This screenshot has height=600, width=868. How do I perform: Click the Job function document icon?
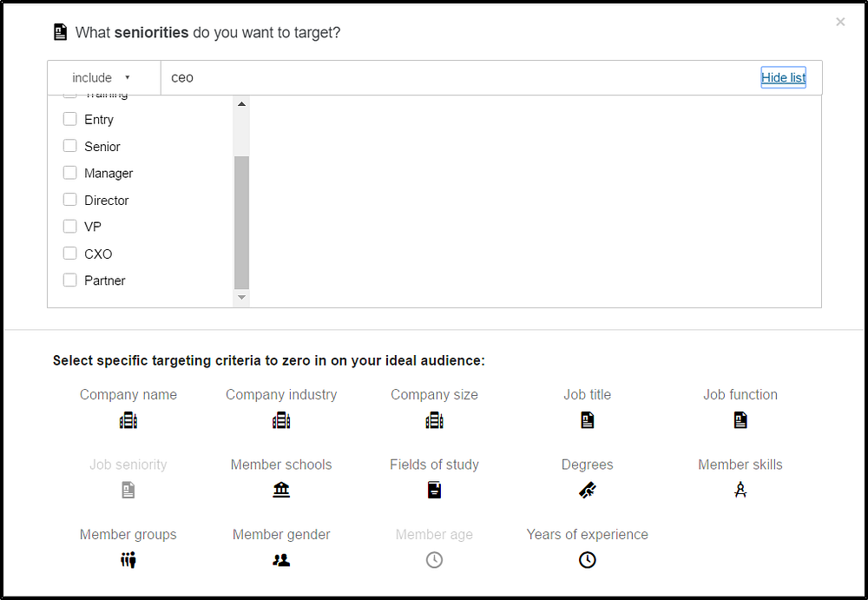pyautogui.click(x=740, y=421)
